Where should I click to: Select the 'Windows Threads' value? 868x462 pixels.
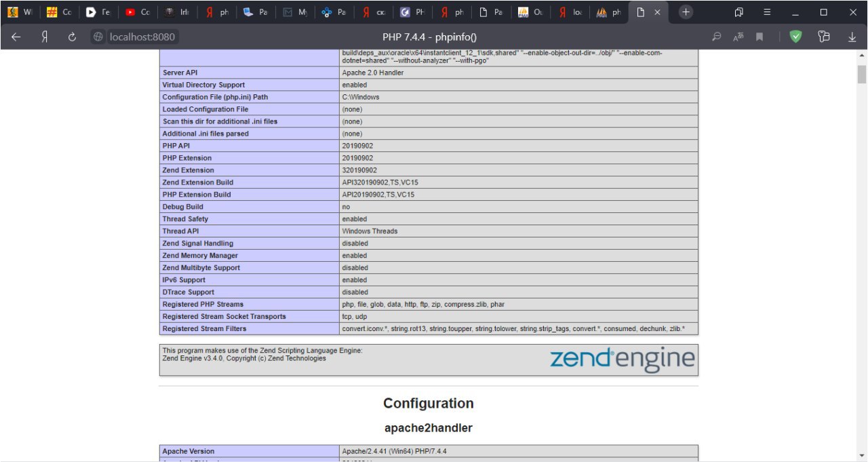pyautogui.click(x=370, y=231)
